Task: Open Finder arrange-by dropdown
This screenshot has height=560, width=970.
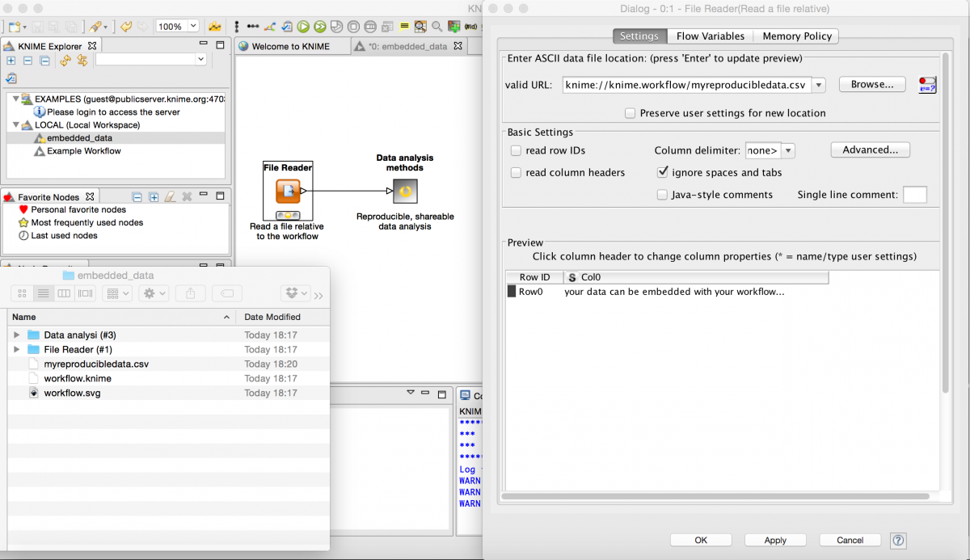Action: 118,293
